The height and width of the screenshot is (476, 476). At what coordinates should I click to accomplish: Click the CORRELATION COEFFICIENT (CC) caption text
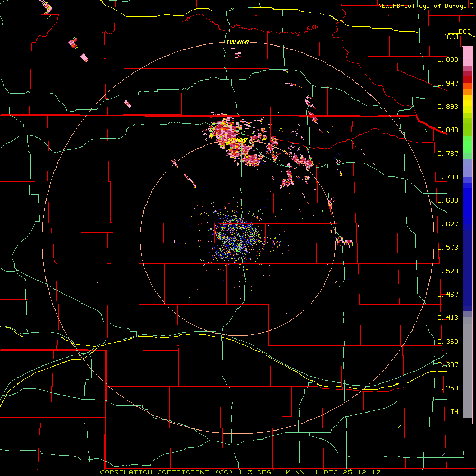(167, 472)
